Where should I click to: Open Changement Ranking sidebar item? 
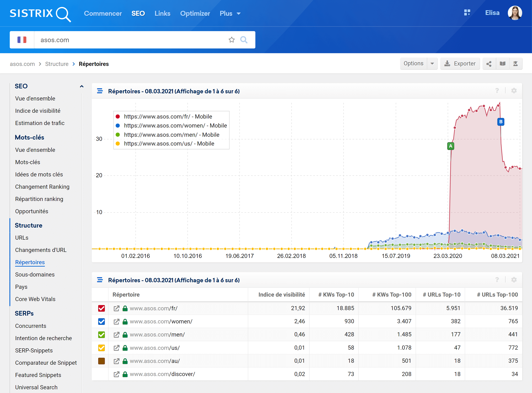[x=42, y=187]
